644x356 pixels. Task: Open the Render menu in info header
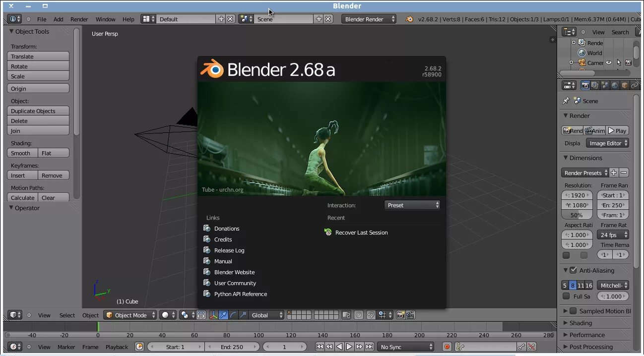click(x=79, y=19)
